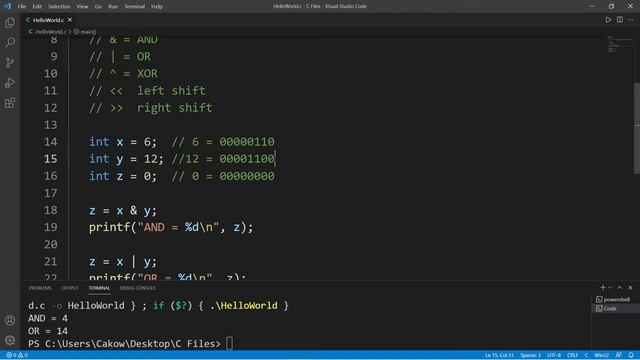Click the terminal prompt input cursor
The height and width of the screenshot is (360, 640).
coord(229,344)
